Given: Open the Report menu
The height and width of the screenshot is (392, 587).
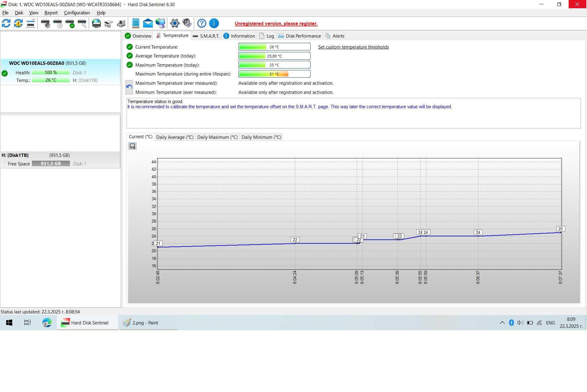Looking at the screenshot, I should pyautogui.click(x=51, y=13).
